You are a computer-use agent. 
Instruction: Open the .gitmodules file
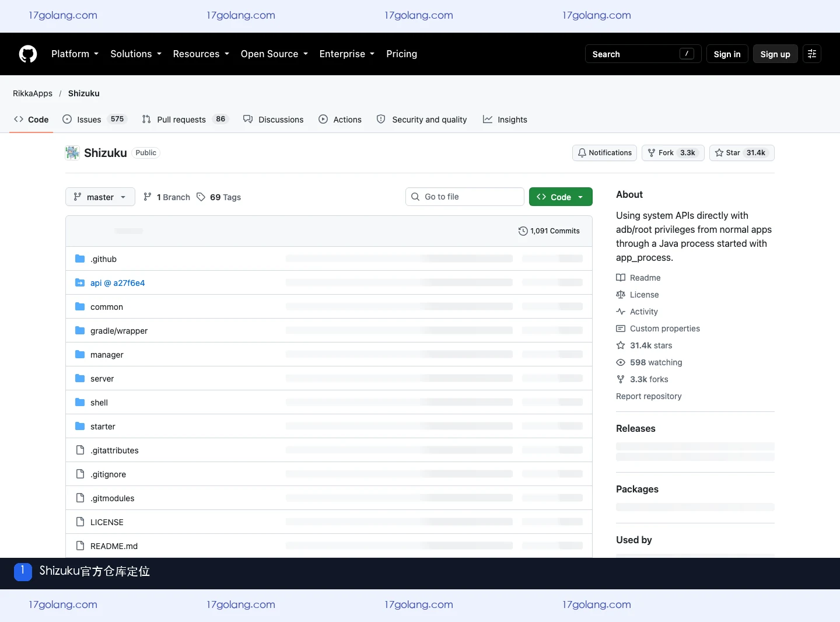(113, 498)
